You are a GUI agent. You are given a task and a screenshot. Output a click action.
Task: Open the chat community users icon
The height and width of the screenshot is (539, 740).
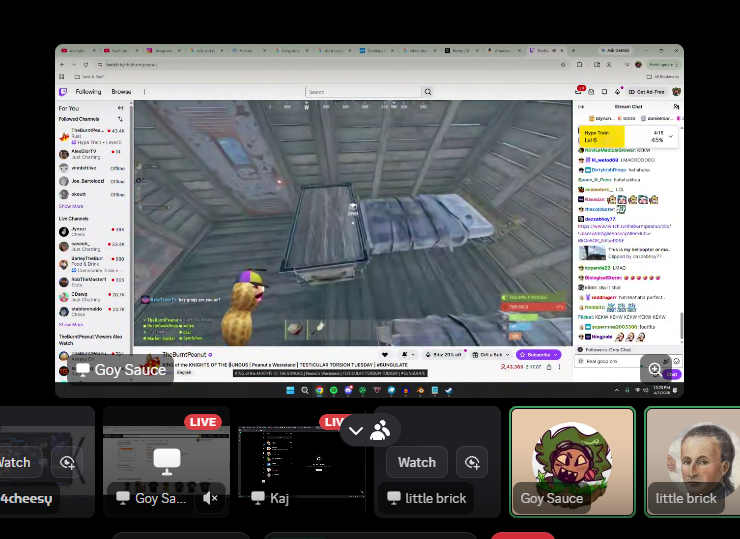[676, 107]
